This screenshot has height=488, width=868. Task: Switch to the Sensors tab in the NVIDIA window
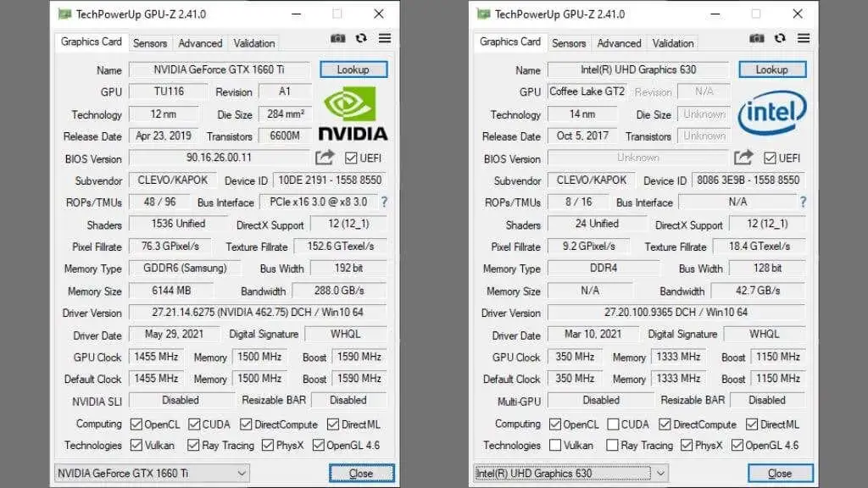149,43
